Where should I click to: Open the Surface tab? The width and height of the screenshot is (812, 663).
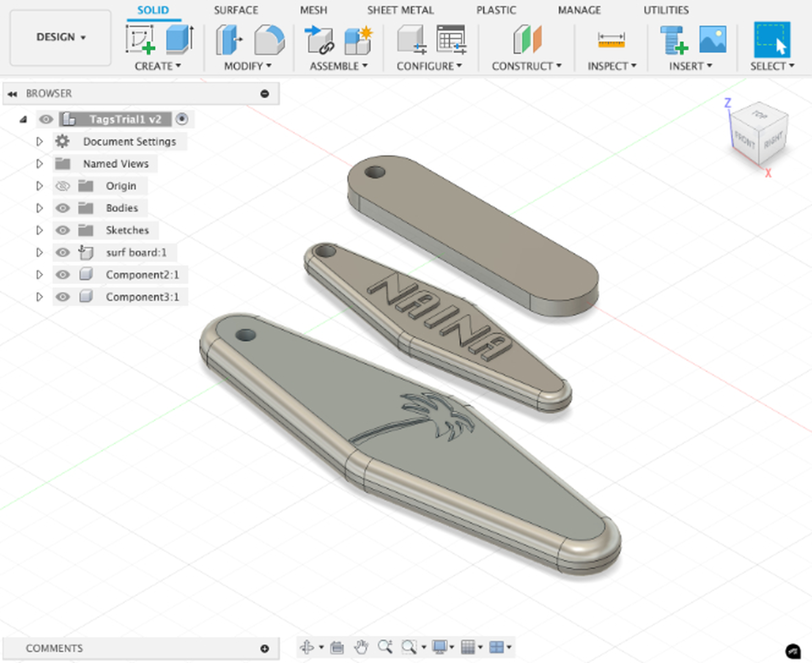(x=236, y=10)
